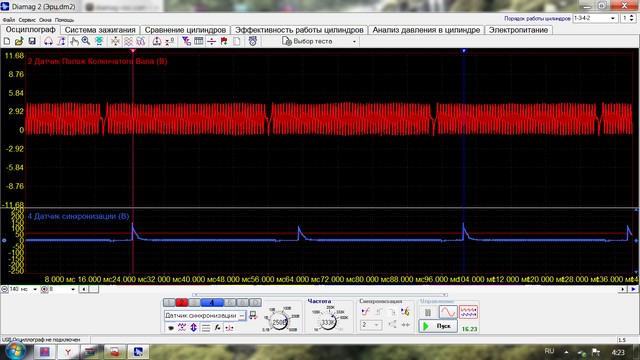Click the channel wave-style icon under sensor dropdown
The height and width of the screenshot is (360, 640).
coord(182,328)
